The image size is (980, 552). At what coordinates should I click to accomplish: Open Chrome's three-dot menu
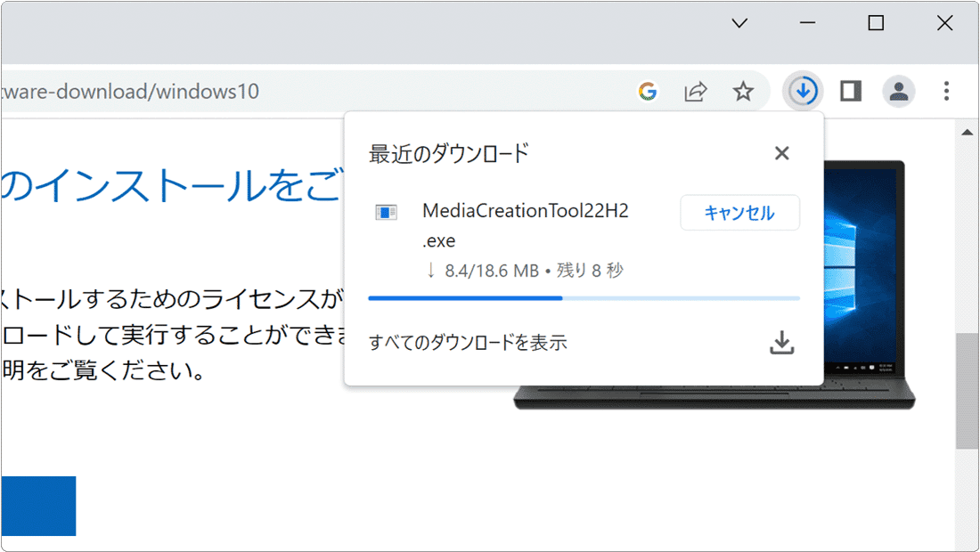pos(946,91)
